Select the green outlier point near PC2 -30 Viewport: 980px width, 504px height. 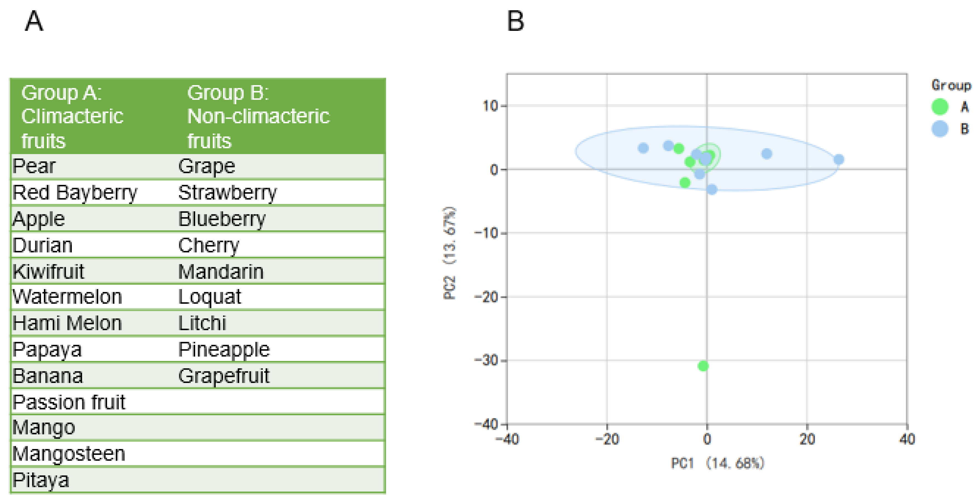click(x=703, y=366)
